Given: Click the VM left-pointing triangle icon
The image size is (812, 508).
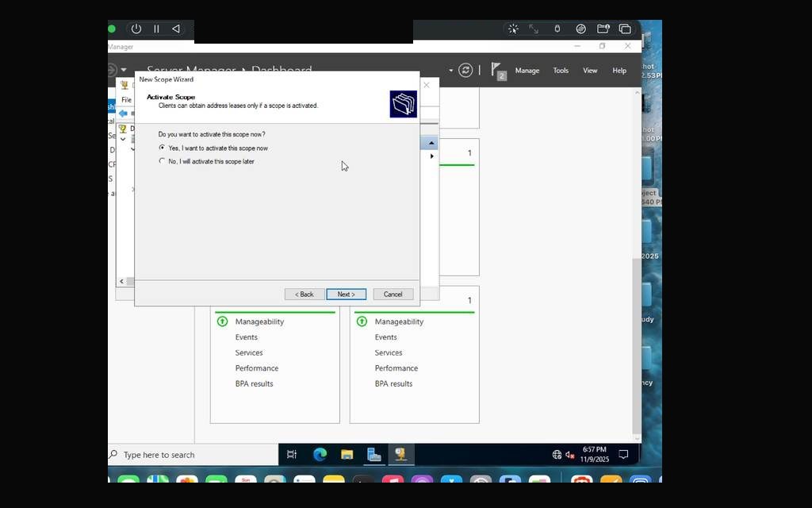Looking at the screenshot, I should coord(176,29).
